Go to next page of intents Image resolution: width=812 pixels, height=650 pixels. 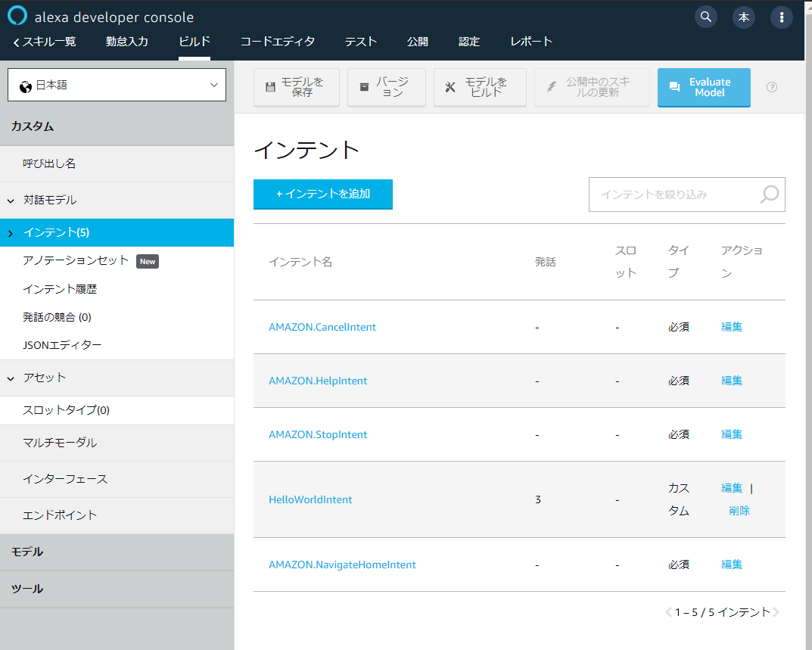click(x=776, y=612)
